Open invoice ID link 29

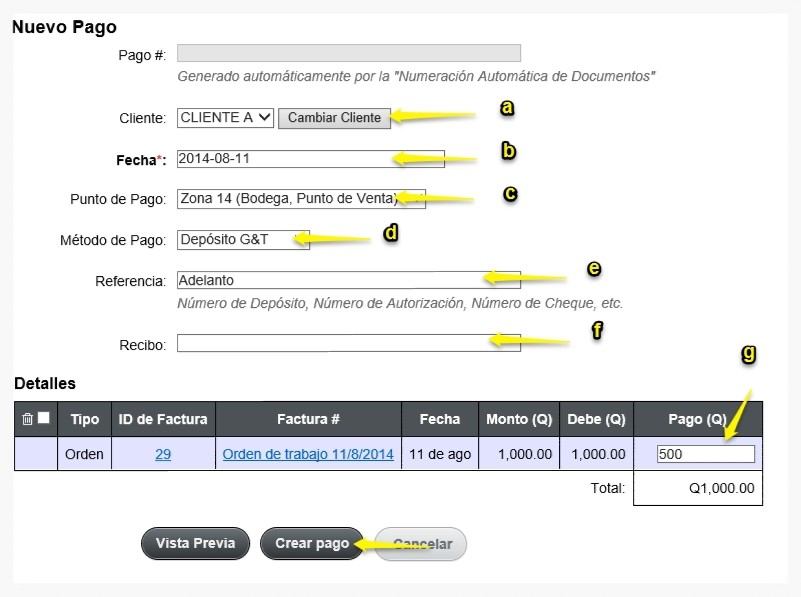pyautogui.click(x=163, y=454)
